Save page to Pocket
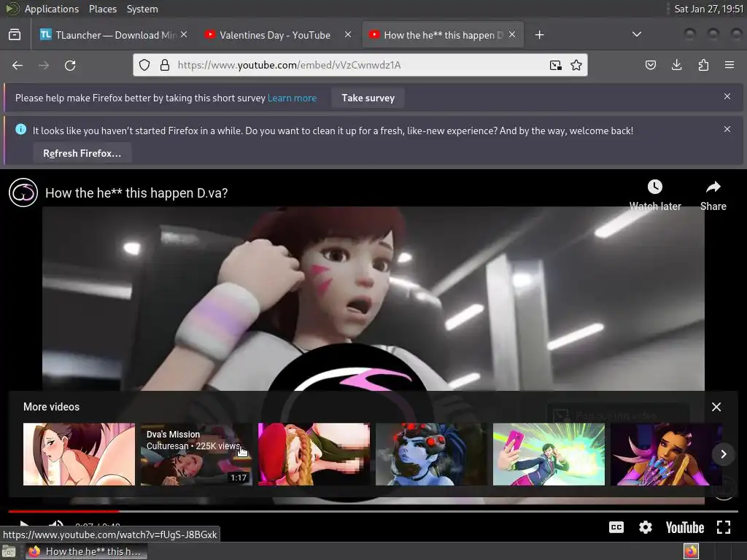 pyautogui.click(x=650, y=65)
